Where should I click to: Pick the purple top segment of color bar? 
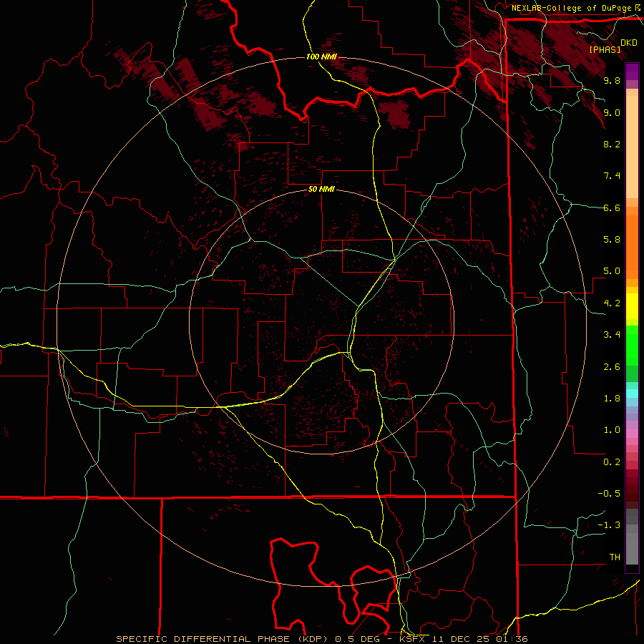coord(632,72)
